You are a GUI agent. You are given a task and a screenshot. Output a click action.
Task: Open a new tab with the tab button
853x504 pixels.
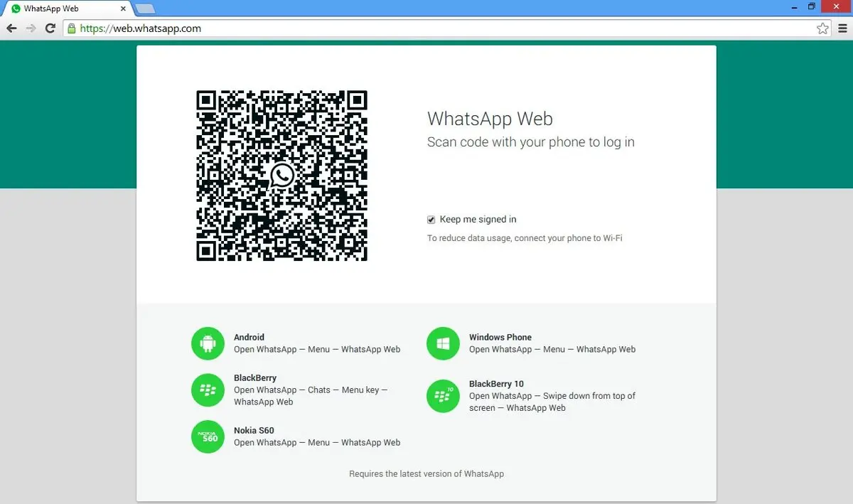point(145,9)
